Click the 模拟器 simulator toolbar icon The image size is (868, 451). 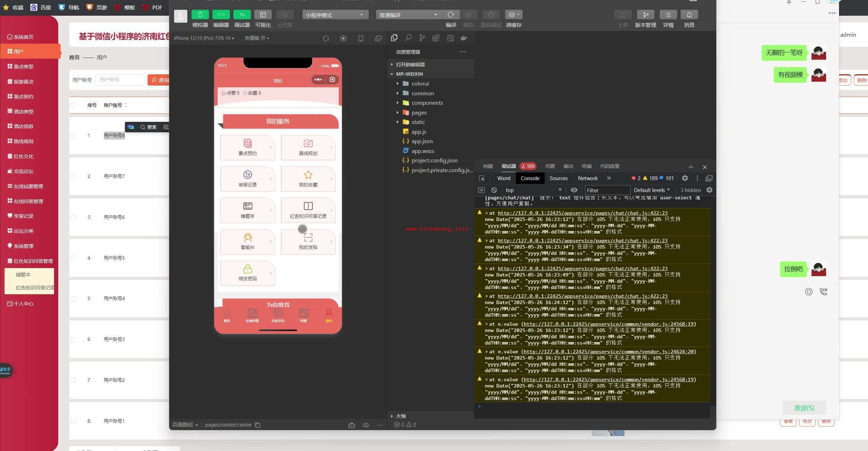click(200, 15)
